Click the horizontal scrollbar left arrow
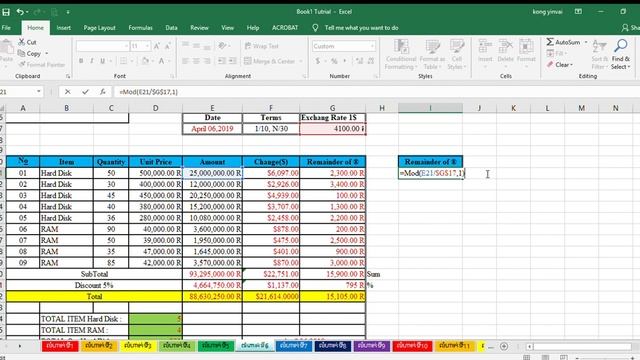Viewport: 640px width, 360px height. pos(529,347)
